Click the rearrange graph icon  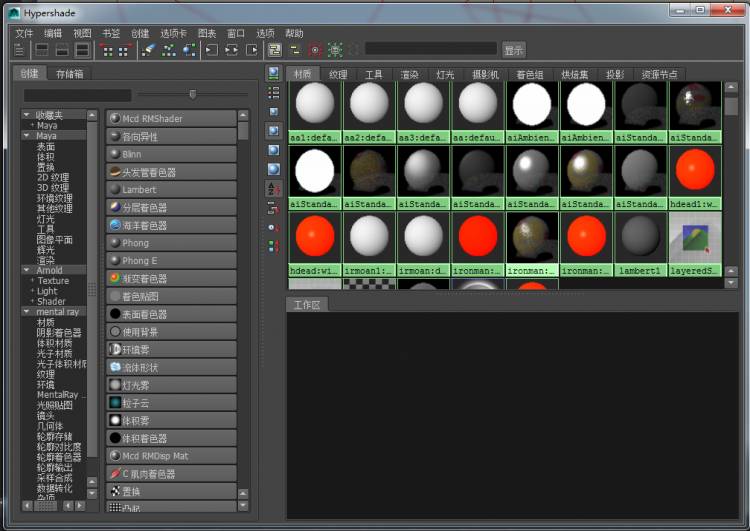point(168,50)
